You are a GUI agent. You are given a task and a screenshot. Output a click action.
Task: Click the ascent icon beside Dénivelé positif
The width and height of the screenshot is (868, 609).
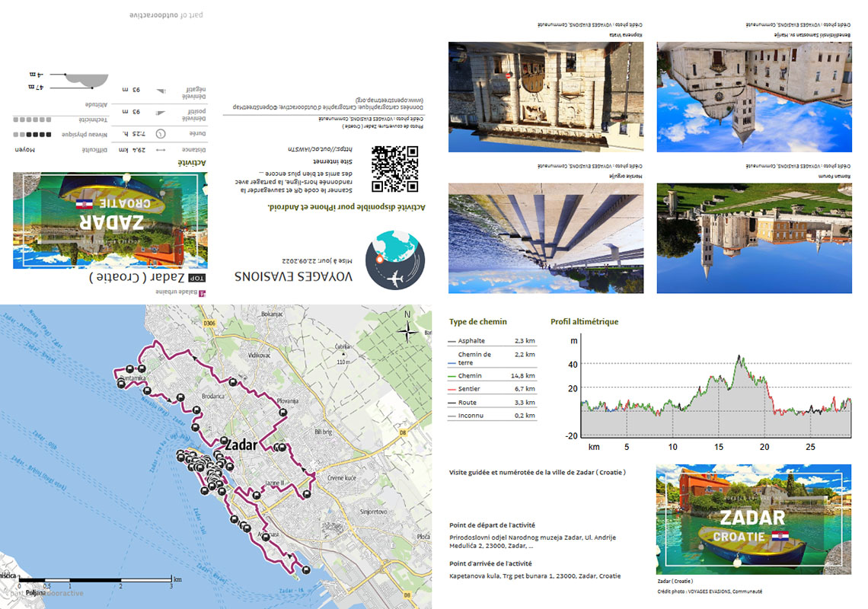(161, 113)
